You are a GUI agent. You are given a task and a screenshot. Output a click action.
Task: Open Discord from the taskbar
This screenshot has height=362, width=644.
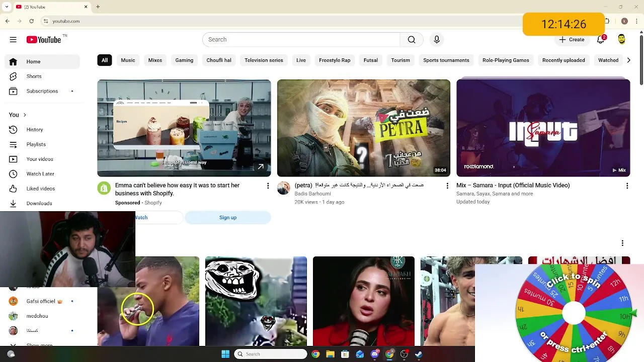coord(374,354)
